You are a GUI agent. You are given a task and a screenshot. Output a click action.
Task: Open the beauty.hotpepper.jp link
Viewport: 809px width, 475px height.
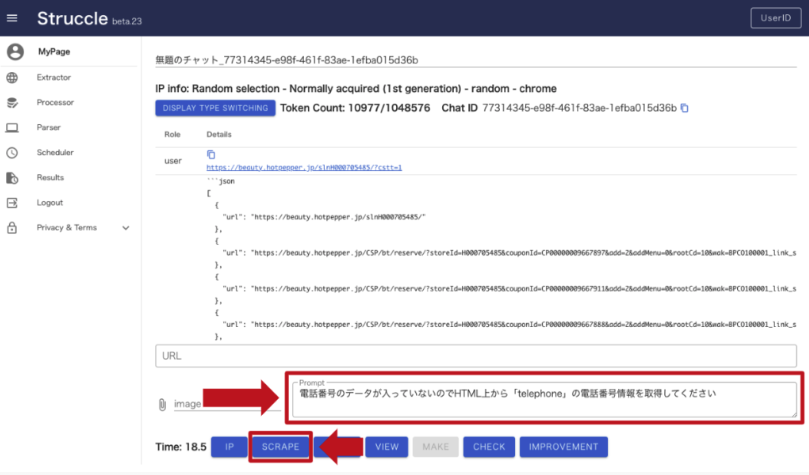304,168
